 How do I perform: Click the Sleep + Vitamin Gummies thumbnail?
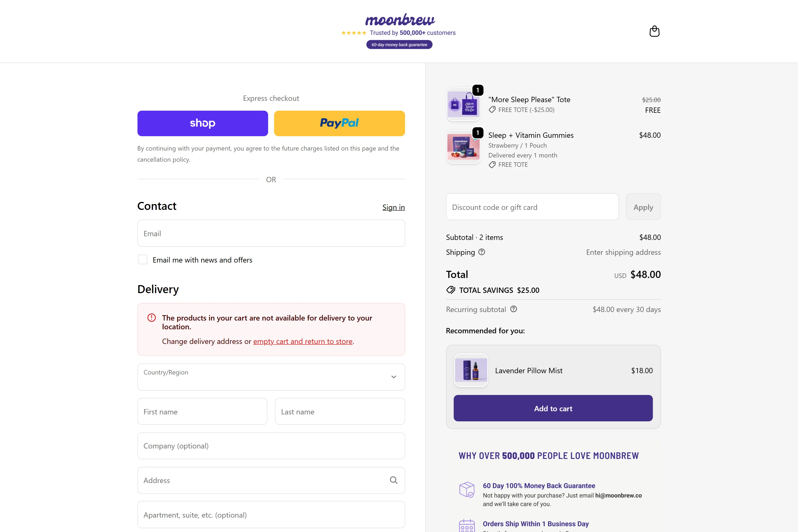(463, 147)
